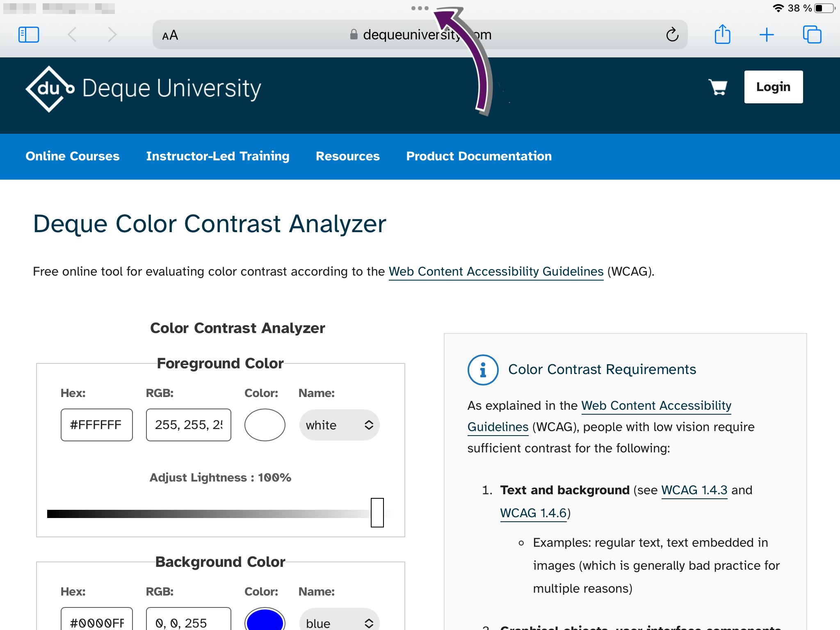Open a new tab

coord(767,35)
